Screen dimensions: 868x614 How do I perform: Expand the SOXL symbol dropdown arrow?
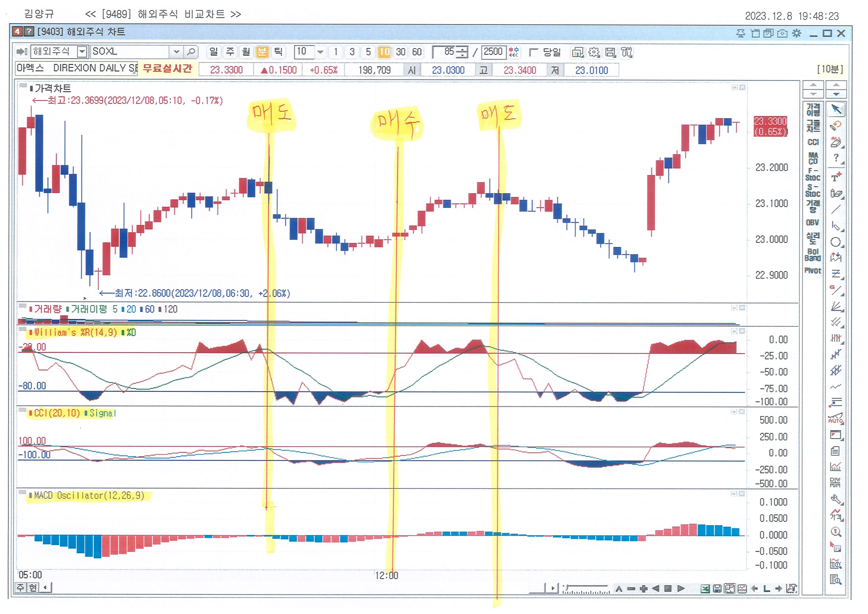tap(176, 51)
